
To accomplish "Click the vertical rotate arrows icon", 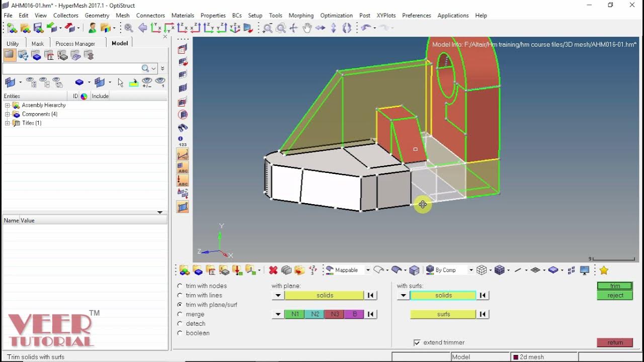I will click(x=333, y=28).
